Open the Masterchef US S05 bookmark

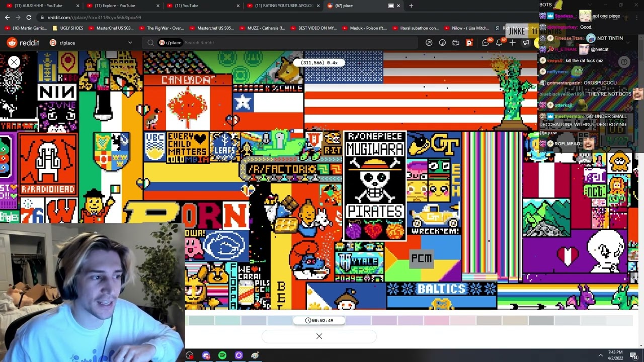212,28
